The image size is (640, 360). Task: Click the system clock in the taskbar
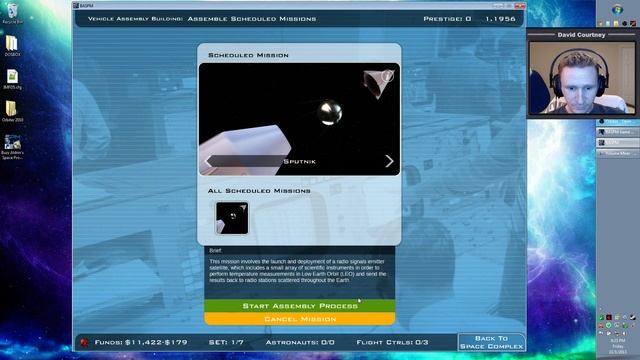coord(618,345)
